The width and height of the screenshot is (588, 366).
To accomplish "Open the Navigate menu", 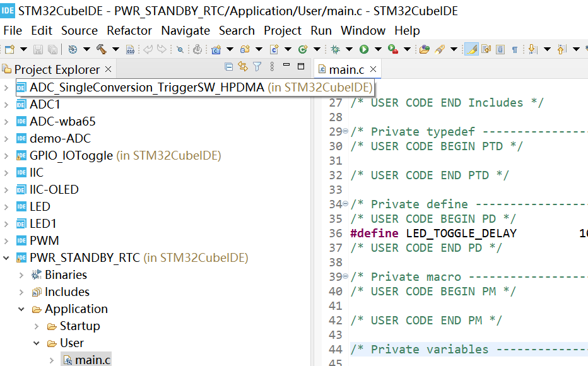I will pyautogui.click(x=185, y=30).
